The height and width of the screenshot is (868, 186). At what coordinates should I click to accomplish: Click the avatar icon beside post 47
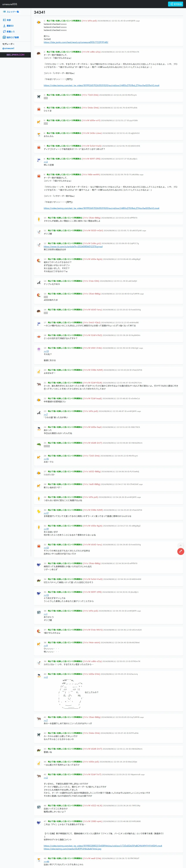39,823
